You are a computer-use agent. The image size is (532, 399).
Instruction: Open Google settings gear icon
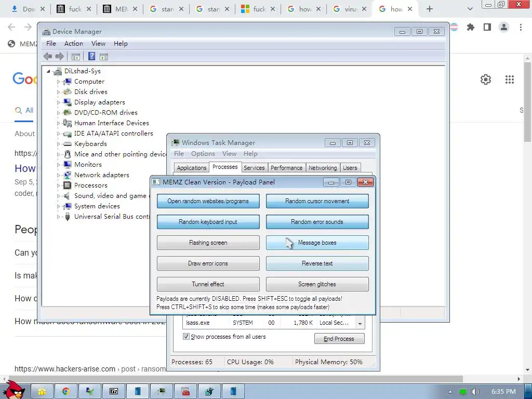(x=486, y=79)
